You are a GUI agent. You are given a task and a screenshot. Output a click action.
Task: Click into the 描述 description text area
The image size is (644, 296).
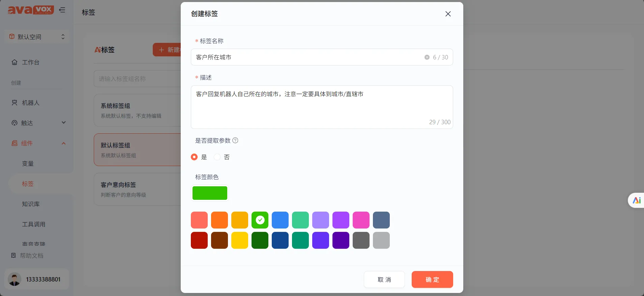tap(321, 107)
